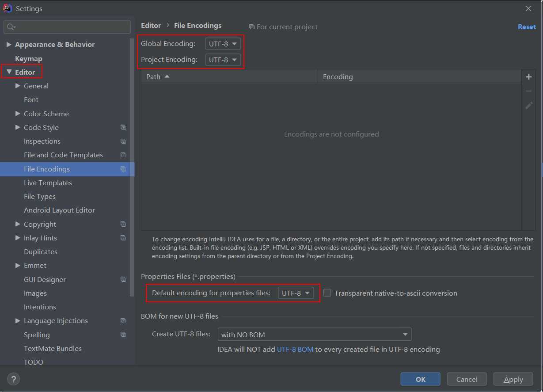Open Images settings page

click(35, 293)
